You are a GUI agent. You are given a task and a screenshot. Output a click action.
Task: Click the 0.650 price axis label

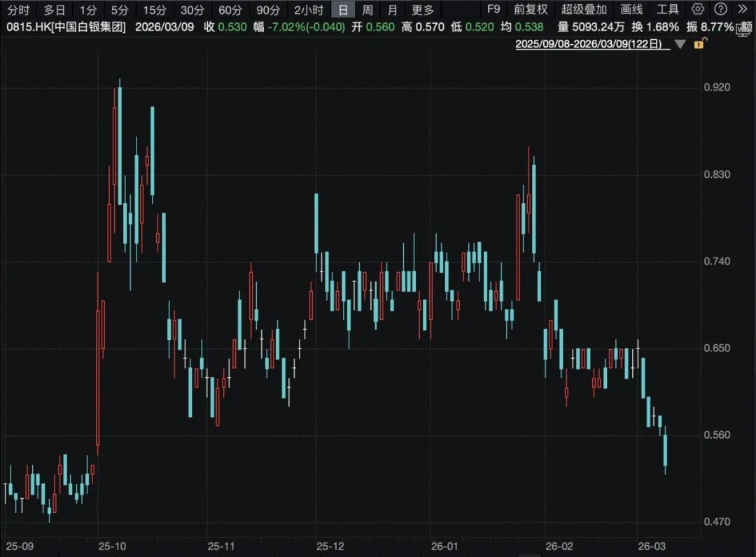[x=717, y=348]
